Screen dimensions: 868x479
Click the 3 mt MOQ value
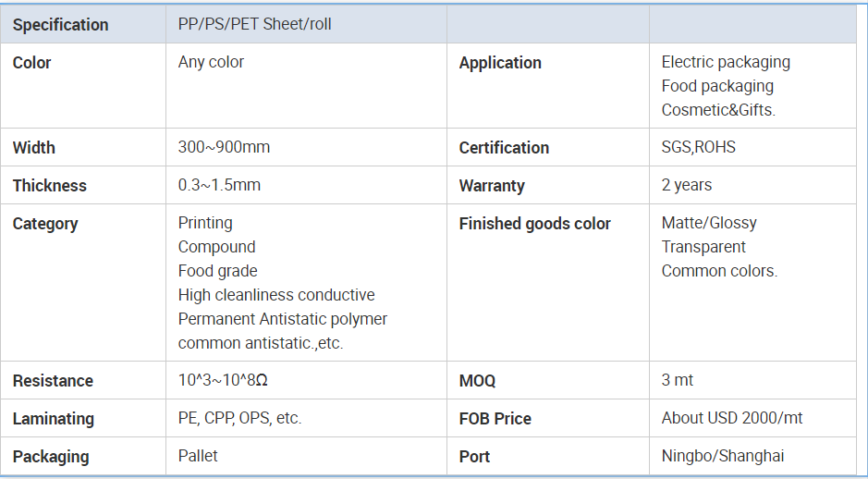pyautogui.click(x=677, y=380)
